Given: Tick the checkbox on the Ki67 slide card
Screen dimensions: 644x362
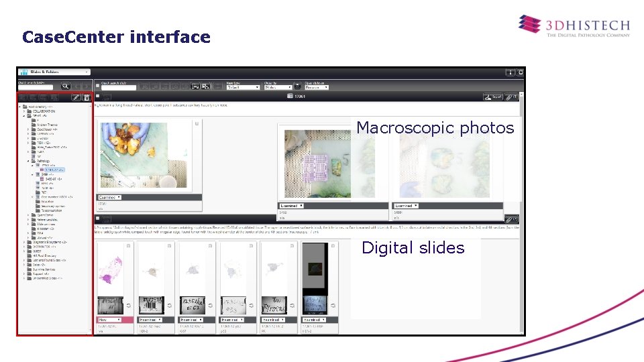Looking at the screenshot, I should pyautogui.click(x=210, y=246).
